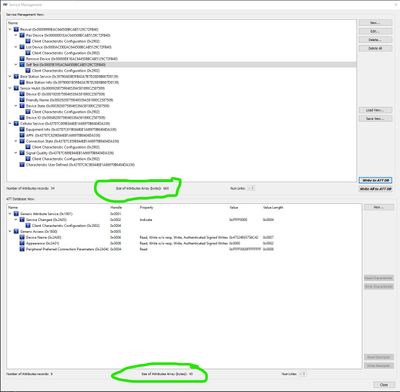Click the descriptor icon under List Device
This screenshot has width=400, height=392.
28,53
